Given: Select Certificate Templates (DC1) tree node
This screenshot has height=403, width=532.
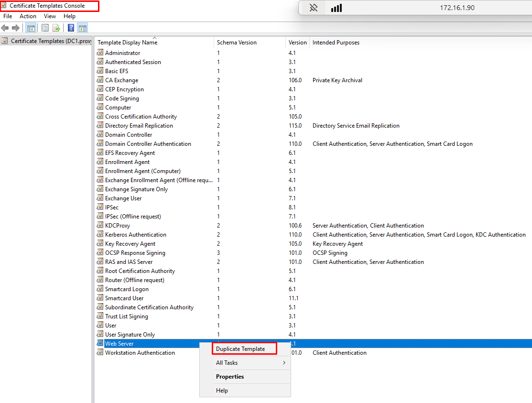Looking at the screenshot, I should [47, 41].
